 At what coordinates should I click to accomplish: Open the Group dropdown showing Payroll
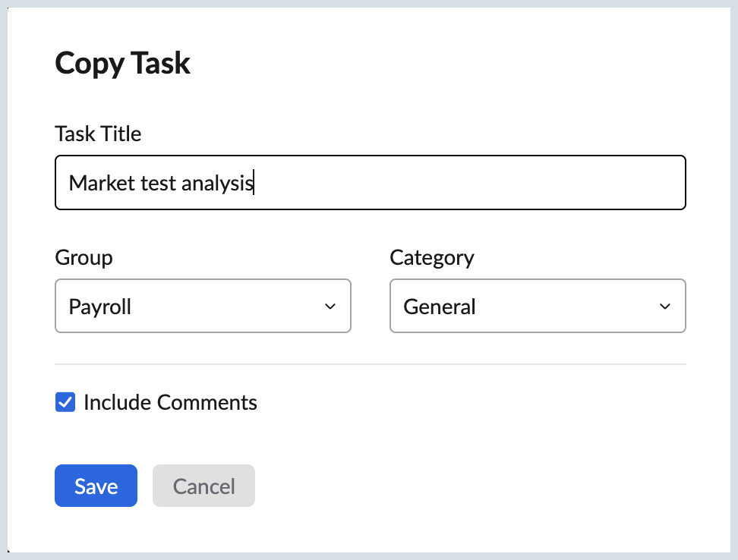tap(203, 306)
